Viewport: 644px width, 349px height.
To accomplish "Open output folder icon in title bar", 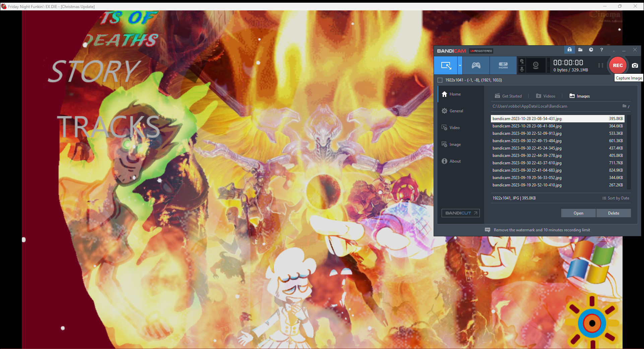I will (x=580, y=50).
